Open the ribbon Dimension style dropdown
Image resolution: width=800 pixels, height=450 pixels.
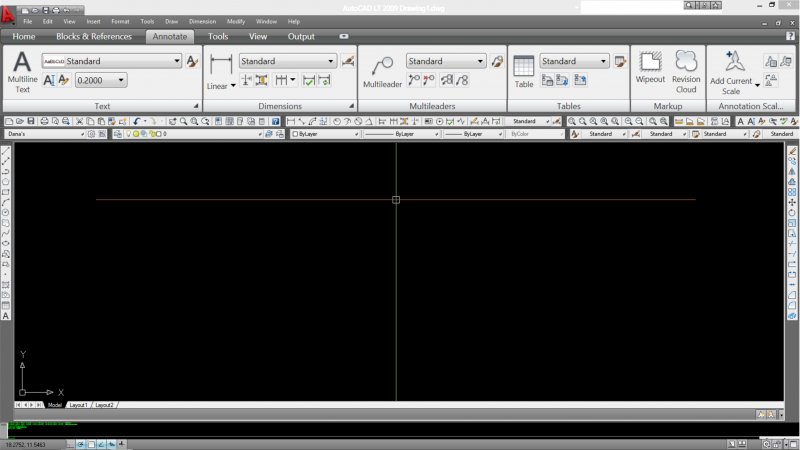(x=331, y=61)
